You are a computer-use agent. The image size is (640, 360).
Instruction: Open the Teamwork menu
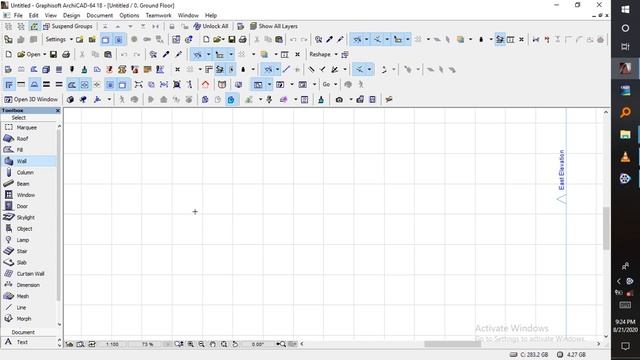[158, 15]
